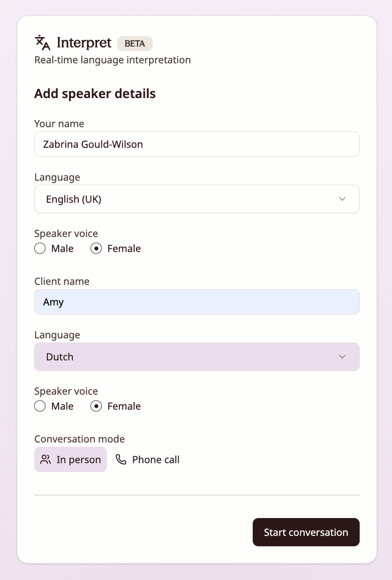Screen dimensions: 392x580
Task: Start the conversation
Action: [306, 532]
